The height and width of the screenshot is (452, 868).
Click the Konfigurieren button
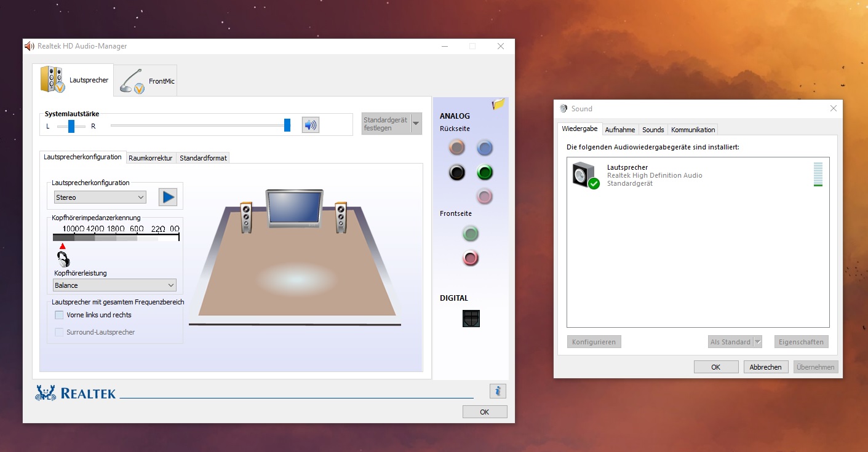(x=594, y=342)
